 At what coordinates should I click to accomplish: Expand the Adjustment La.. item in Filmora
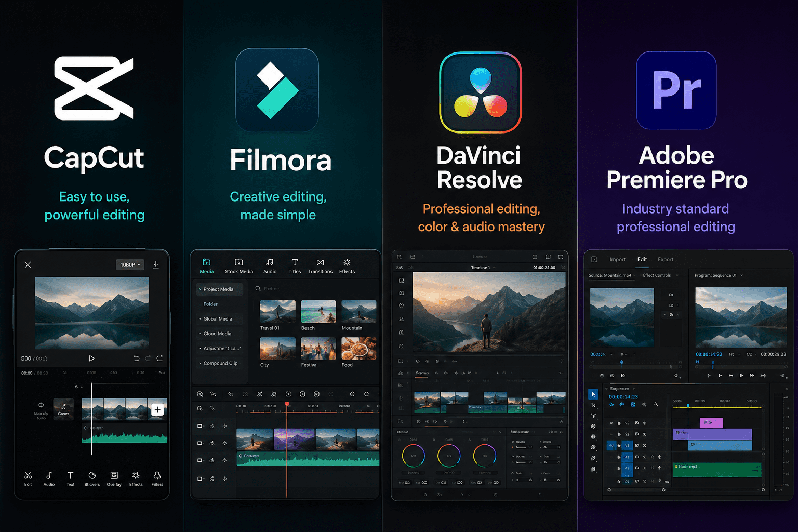coord(220,349)
